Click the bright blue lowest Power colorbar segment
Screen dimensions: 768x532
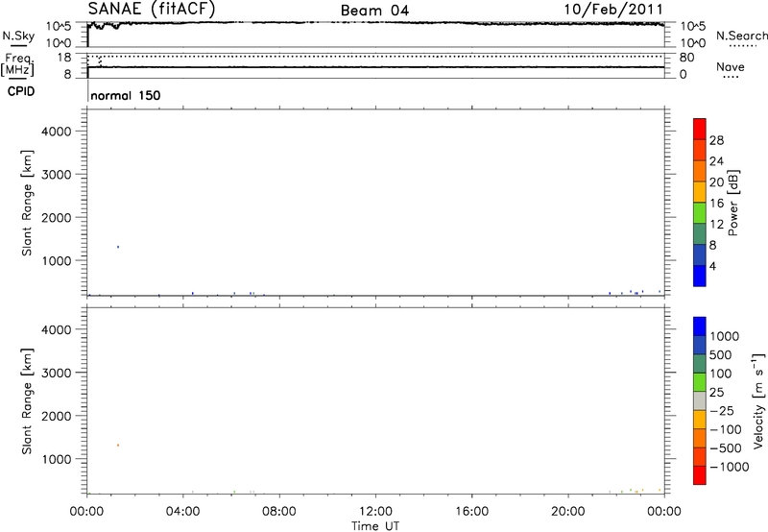[700, 276]
